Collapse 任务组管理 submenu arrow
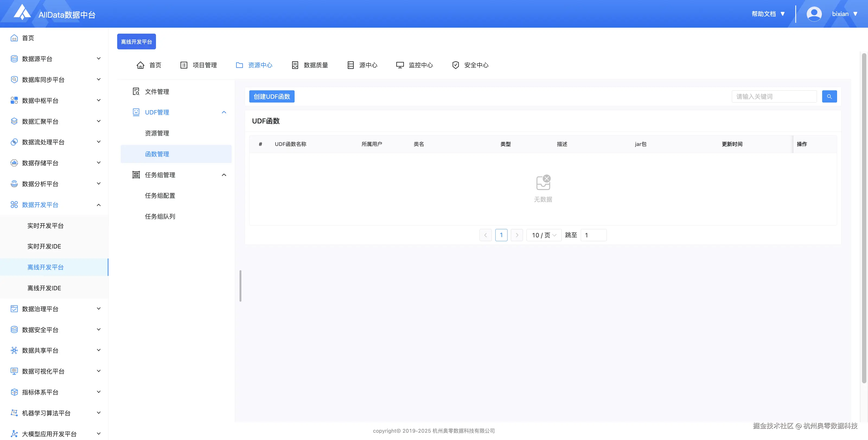Viewport: 868px width, 440px height. coord(224,175)
